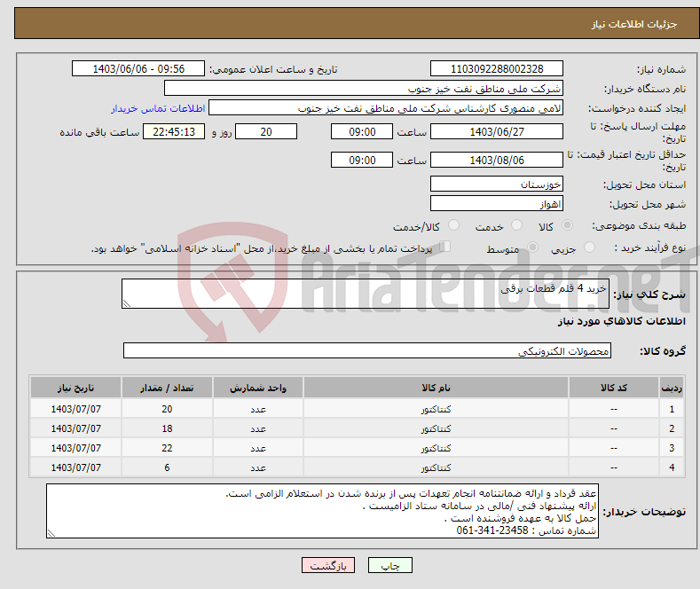Click the response deadline date 1403/06/27 field
This screenshot has height=589, width=700.
point(497,131)
